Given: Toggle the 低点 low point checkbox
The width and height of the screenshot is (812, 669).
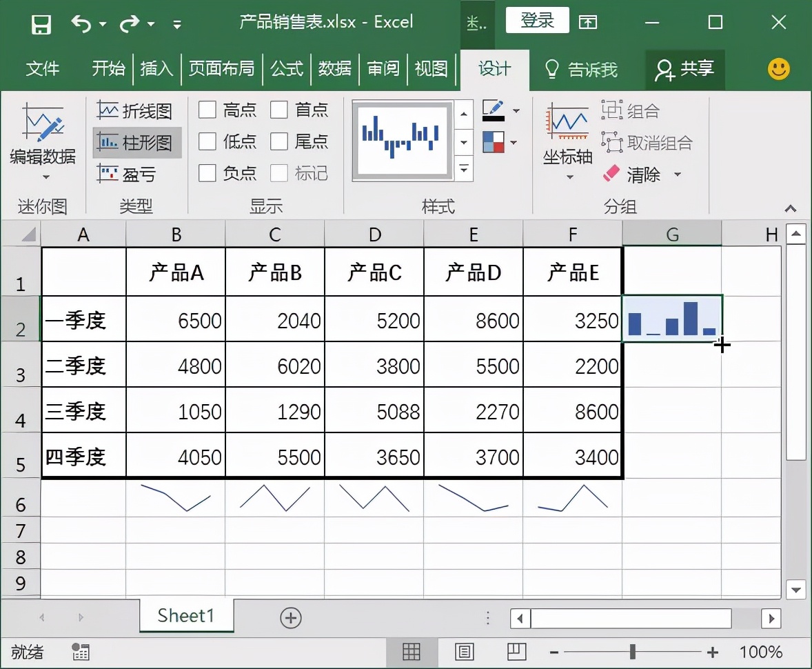Looking at the screenshot, I should (x=207, y=141).
